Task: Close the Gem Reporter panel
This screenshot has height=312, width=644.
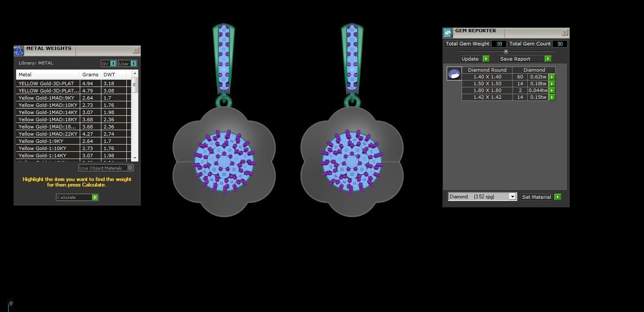Action: point(565,33)
